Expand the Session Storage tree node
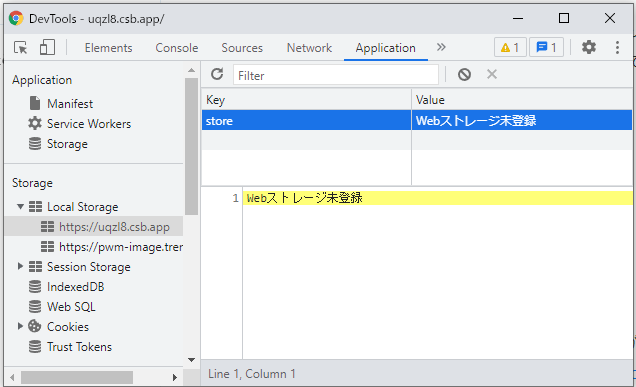636x387 pixels. (20, 267)
